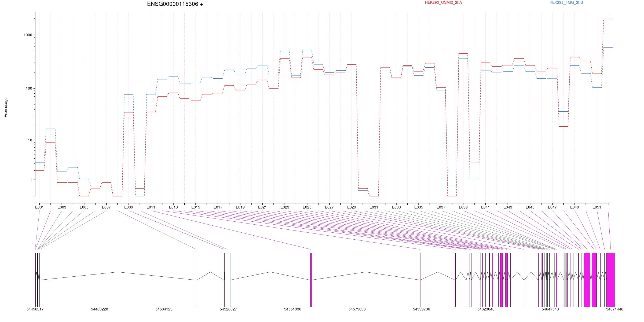The height and width of the screenshot is (322, 644).
Task: Click the gray exon block in gene model
Action: (565, 280)
